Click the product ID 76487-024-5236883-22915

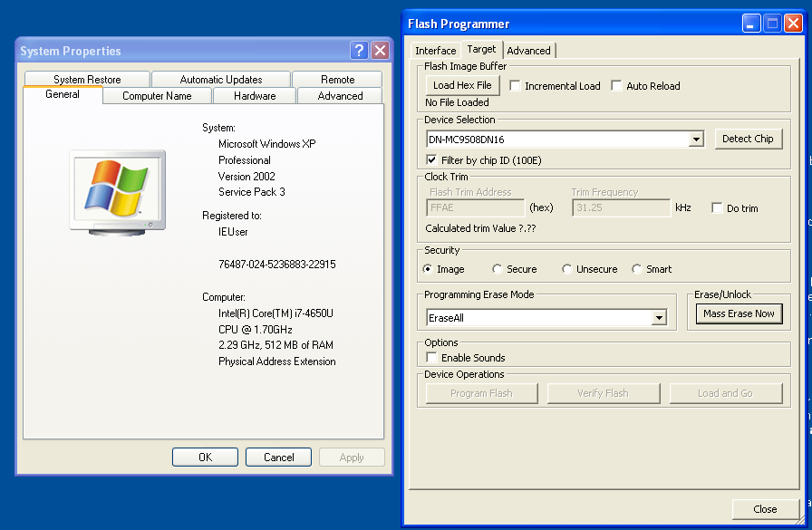tap(277, 264)
